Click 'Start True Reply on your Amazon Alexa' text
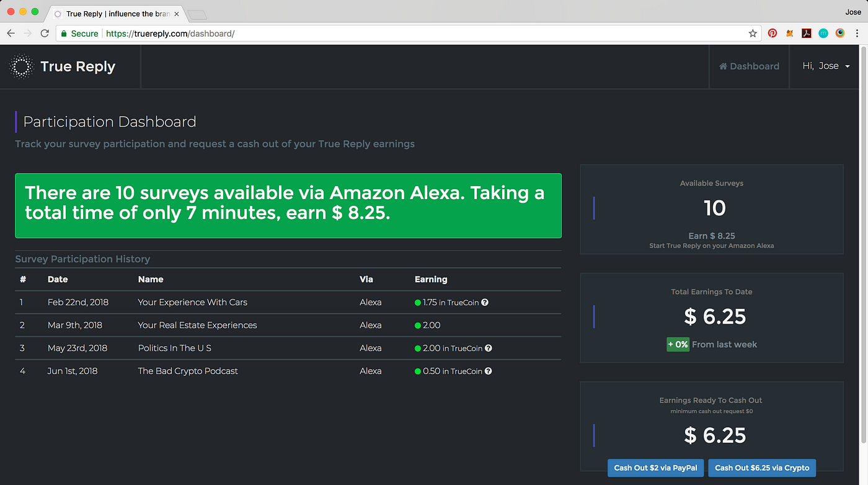This screenshot has height=485, width=868. click(x=712, y=246)
